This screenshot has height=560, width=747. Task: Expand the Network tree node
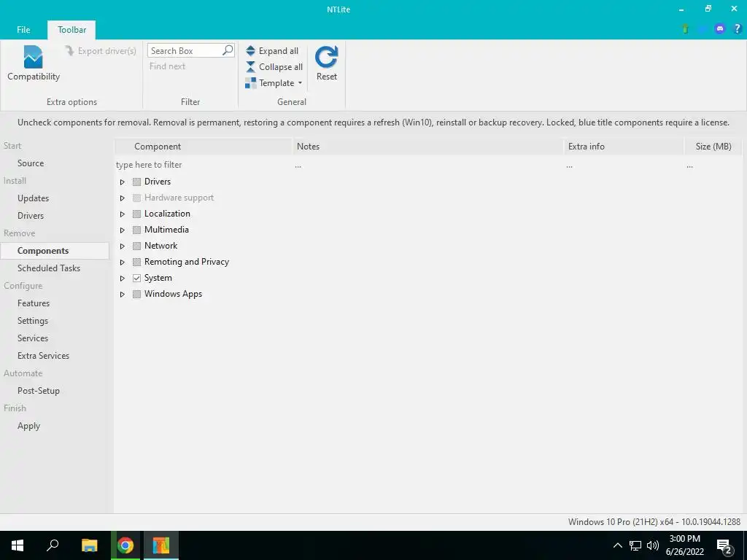123,246
